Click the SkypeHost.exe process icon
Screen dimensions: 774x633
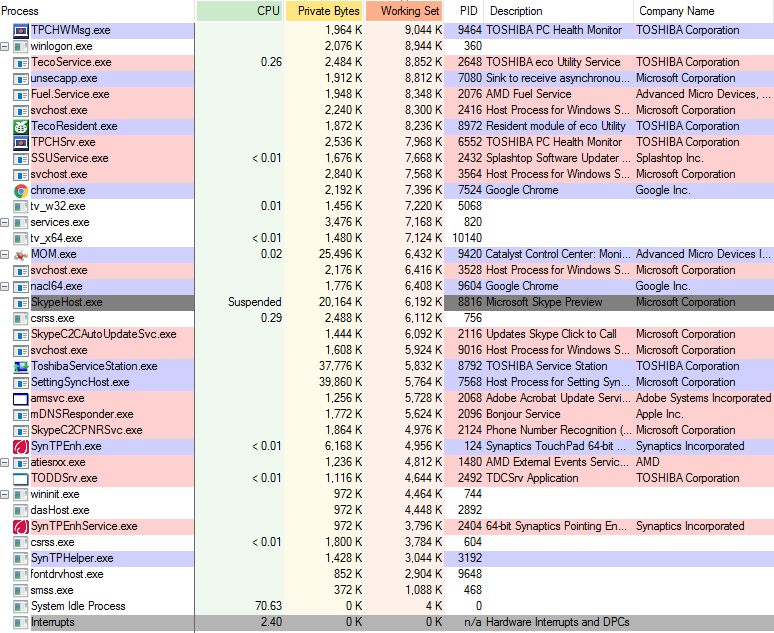pos(21,303)
